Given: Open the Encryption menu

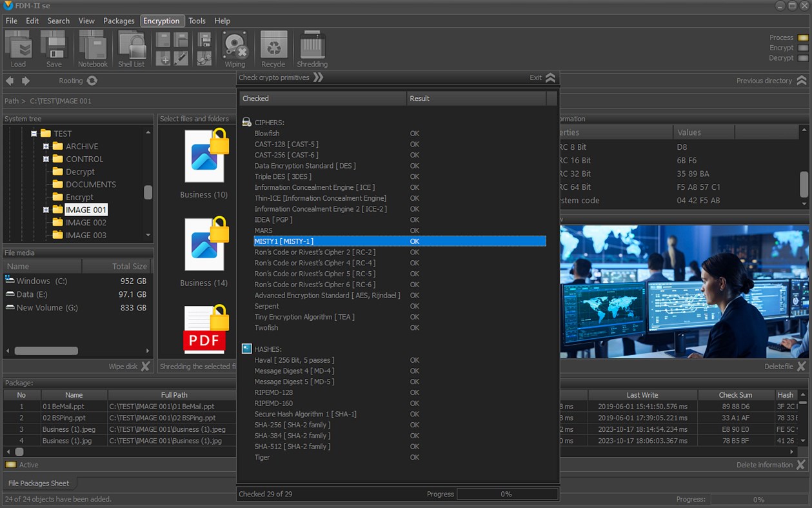Looking at the screenshot, I should (162, 21).
